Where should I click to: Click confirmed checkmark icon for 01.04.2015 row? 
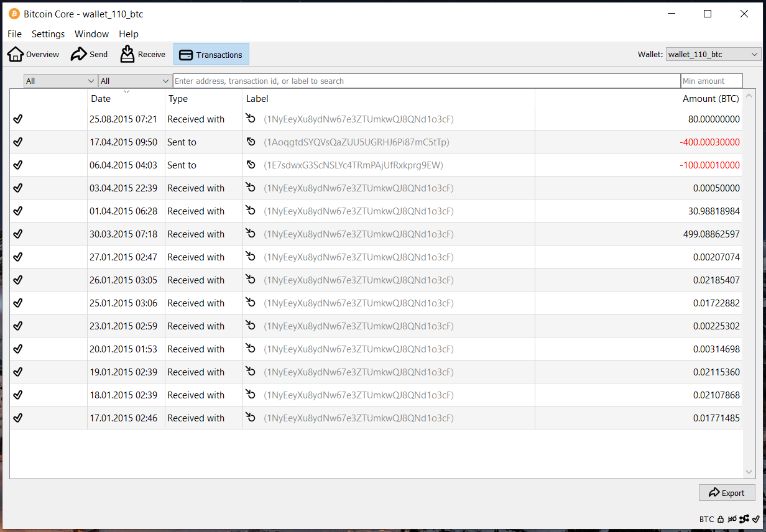(x=18, y=211)
